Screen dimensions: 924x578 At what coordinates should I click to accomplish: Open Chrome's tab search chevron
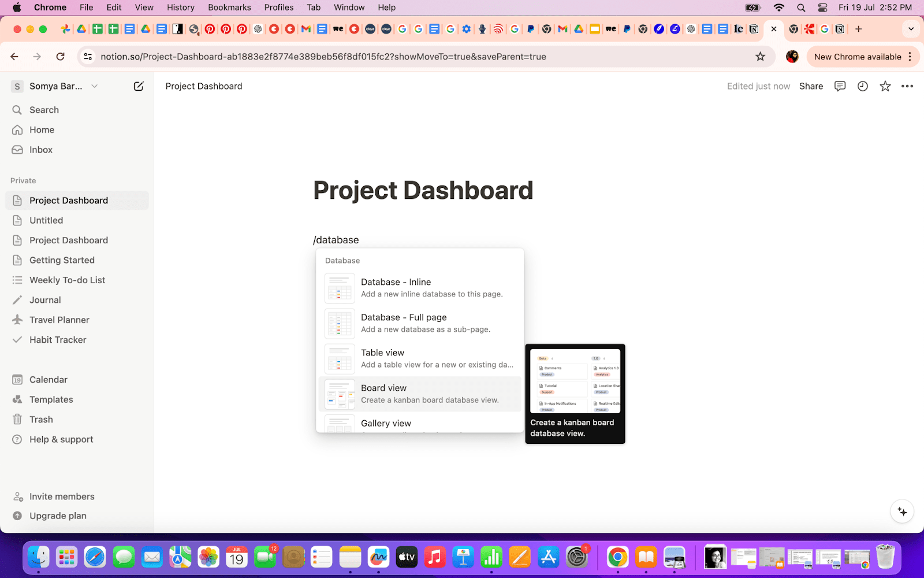point(911,28)
